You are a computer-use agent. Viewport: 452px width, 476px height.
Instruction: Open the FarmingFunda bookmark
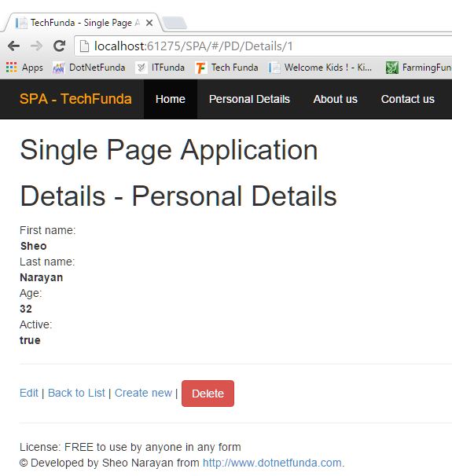click(418, 68)
